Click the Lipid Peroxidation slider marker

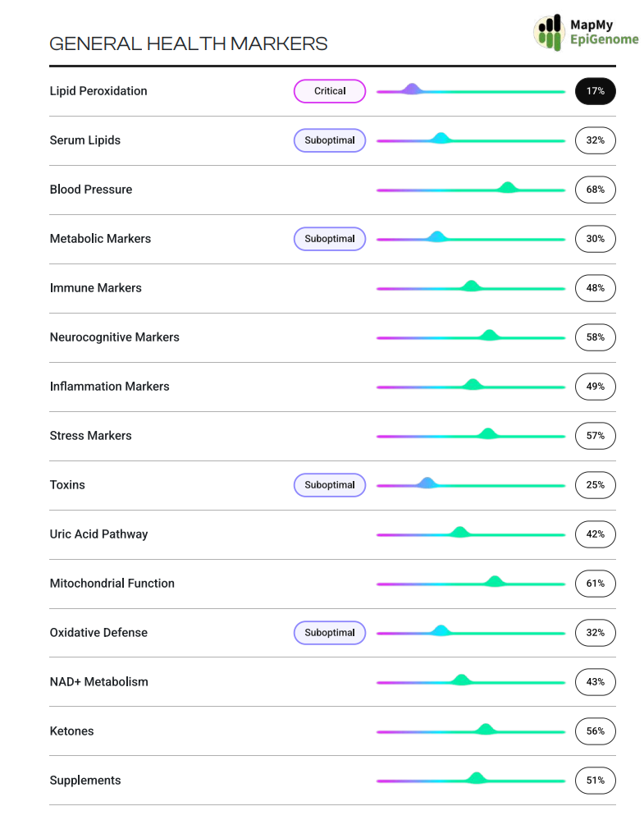point(412,89)
